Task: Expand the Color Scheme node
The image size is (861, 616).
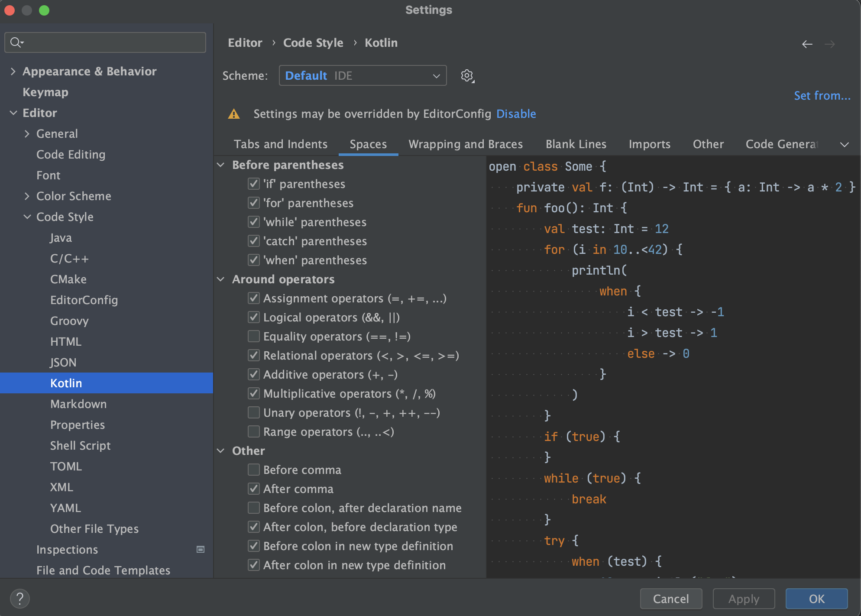Action: click(27, 196)
